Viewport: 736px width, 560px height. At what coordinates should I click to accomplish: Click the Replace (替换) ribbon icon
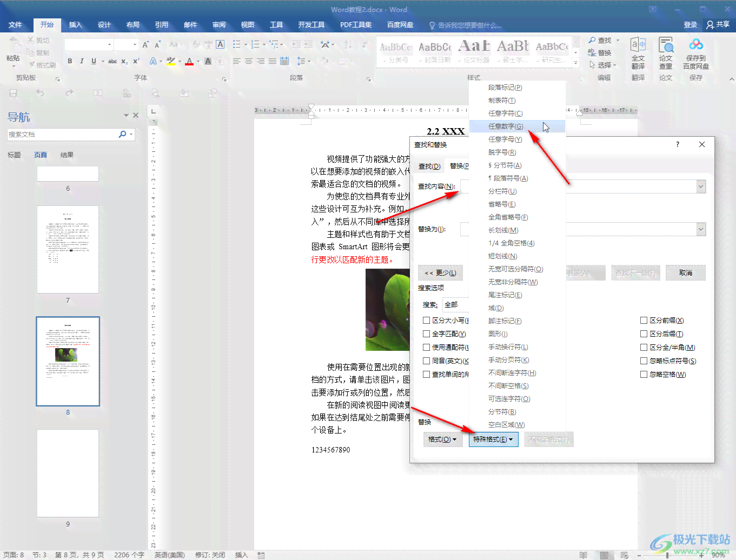[x=600, y=53]
